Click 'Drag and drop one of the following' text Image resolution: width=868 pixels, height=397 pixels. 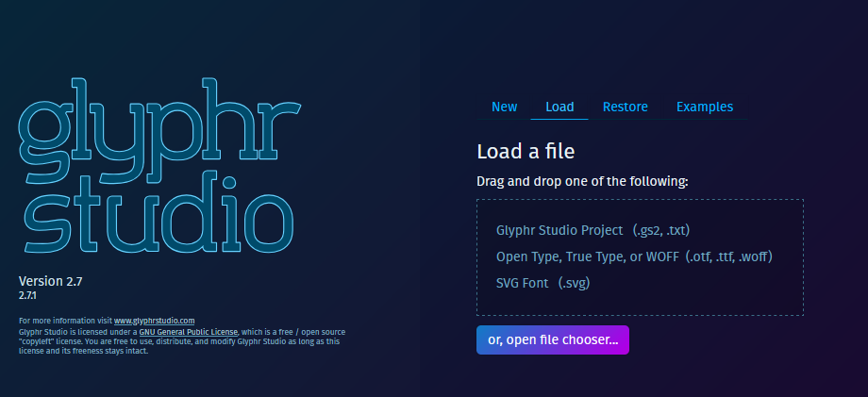point(582,180)
